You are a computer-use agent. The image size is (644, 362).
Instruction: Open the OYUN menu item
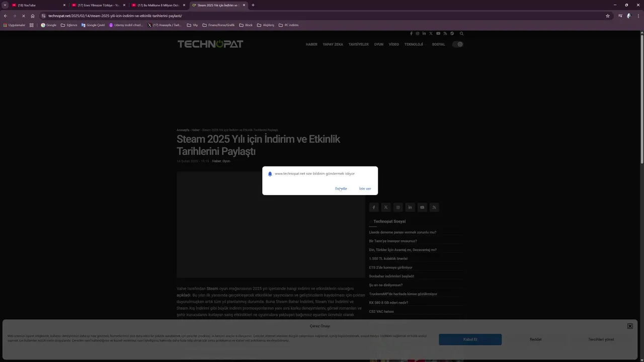click(379, 44)
